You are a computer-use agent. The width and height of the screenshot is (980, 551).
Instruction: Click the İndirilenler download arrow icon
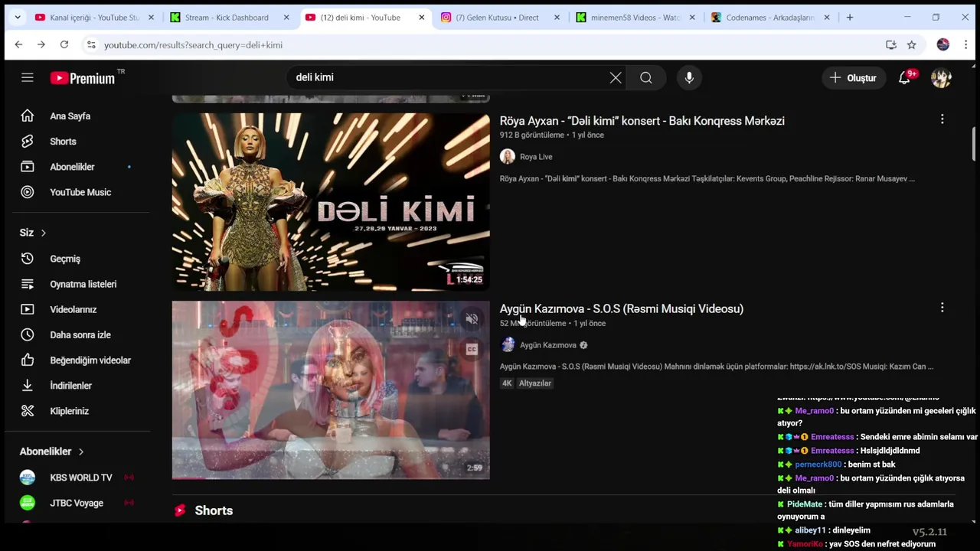coord(28,386)
